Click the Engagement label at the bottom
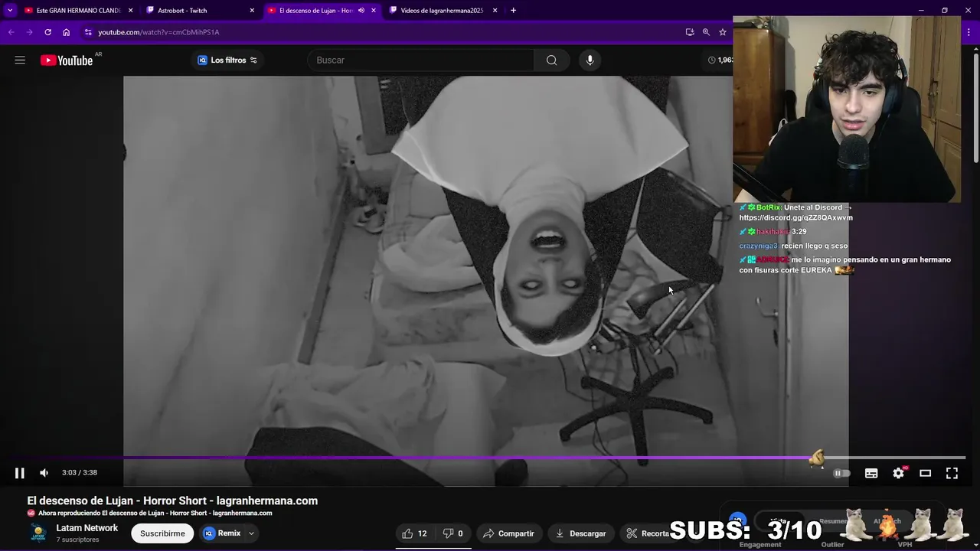 tap(760, 545)
